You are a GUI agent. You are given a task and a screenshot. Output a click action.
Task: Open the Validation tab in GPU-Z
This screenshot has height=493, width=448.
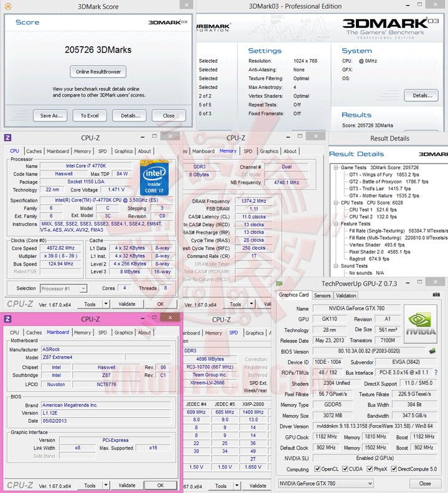click(x=346, y=295)
